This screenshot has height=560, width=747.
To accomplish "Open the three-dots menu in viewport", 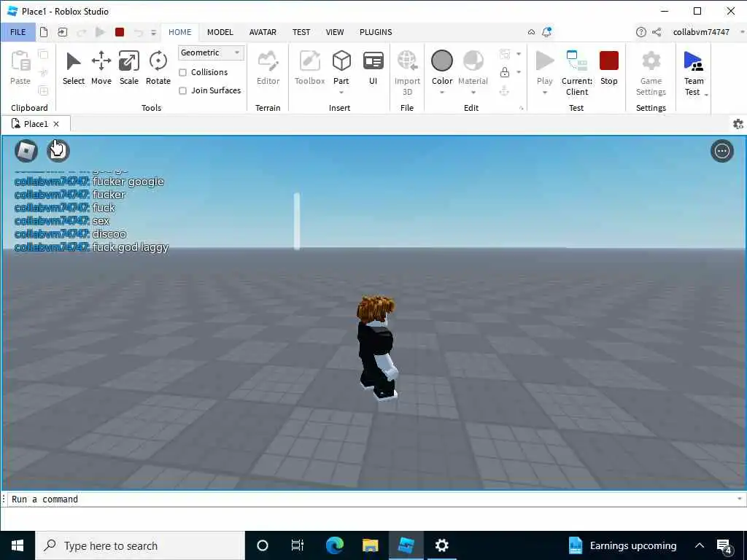I will coord(721,151).
